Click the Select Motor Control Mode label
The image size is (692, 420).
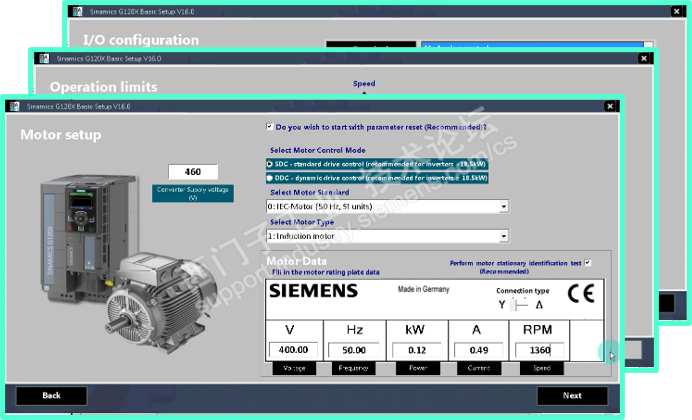(318, 150)
